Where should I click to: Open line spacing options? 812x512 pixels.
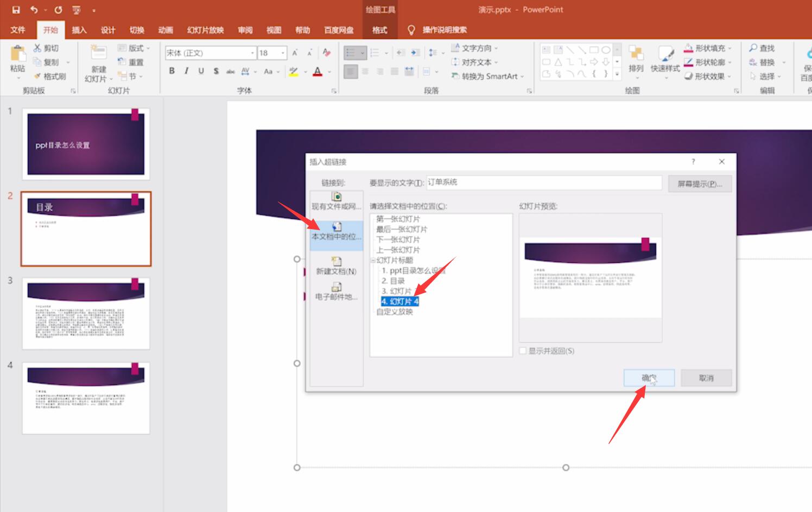coord(433,53)
